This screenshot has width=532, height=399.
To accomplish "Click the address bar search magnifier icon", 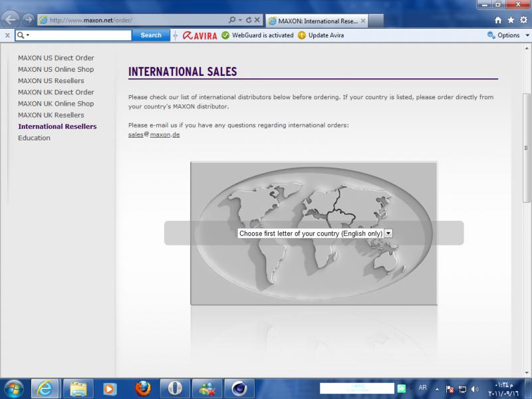I will [232, 20].
